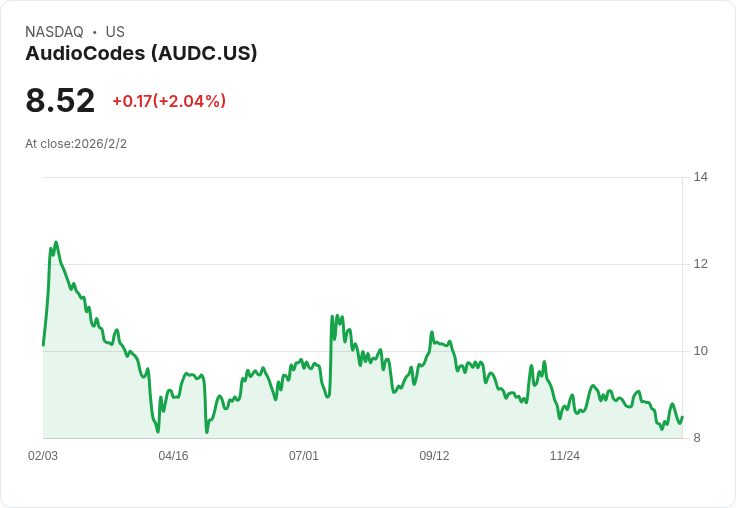Click the lowest dip just before 04/16

click(x=158, y=431)
